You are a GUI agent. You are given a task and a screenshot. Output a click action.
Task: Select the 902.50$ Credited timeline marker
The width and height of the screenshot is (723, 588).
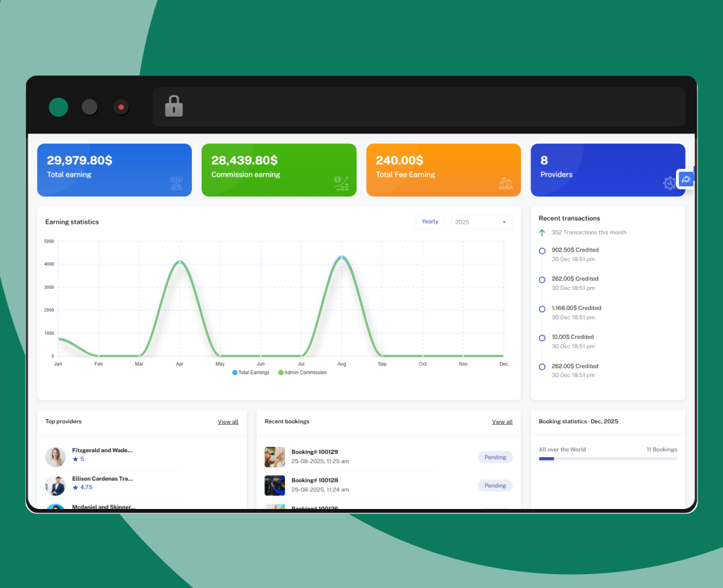click(542, 251)
